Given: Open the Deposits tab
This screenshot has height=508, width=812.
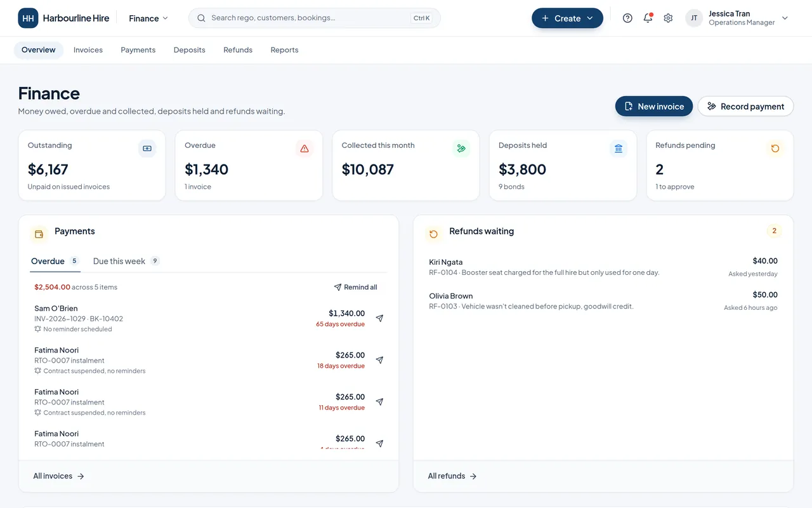Looking at the screenshot, I should (190, 50).
